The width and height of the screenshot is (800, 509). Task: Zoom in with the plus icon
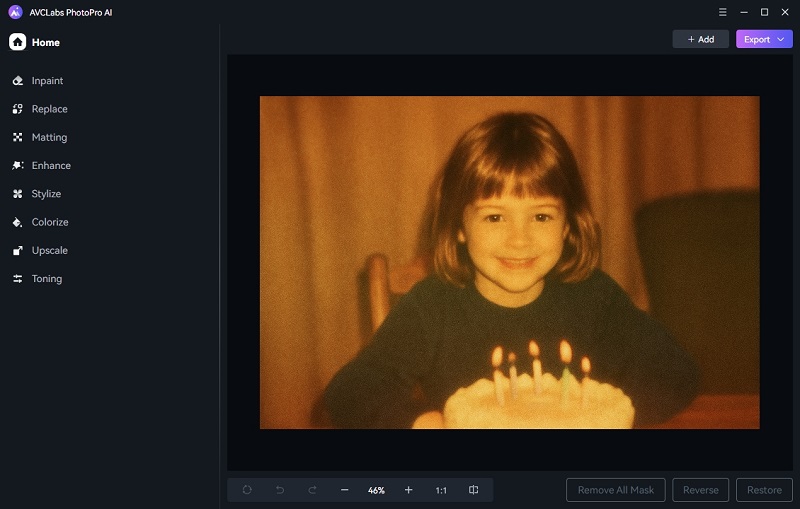(408, 490)
